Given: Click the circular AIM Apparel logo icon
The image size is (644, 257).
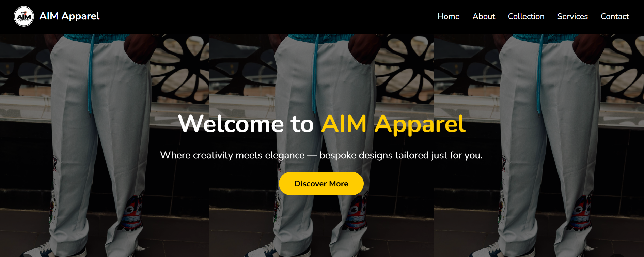Looking at the screenshot, I should click(24, 16).
